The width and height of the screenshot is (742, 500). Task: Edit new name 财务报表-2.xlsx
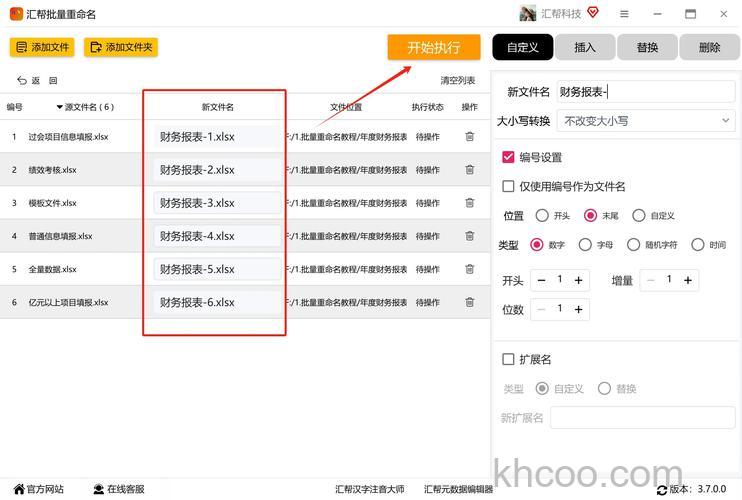point(218,170)
